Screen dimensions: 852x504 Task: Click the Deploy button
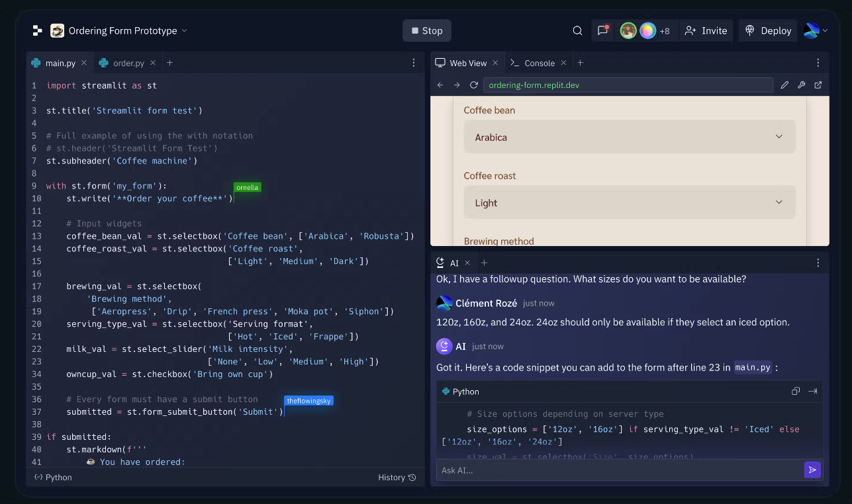point(767,30)
